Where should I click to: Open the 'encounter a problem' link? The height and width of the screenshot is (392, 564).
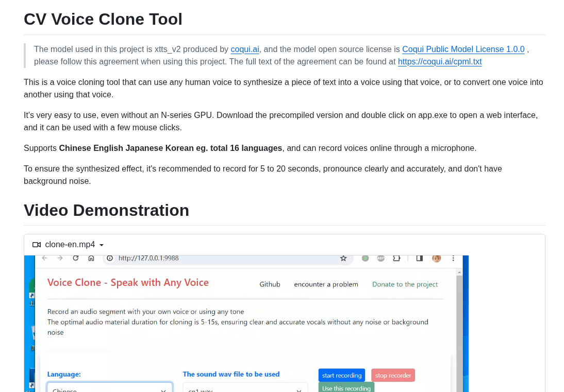pyautogui.click(x=326, y=284)
